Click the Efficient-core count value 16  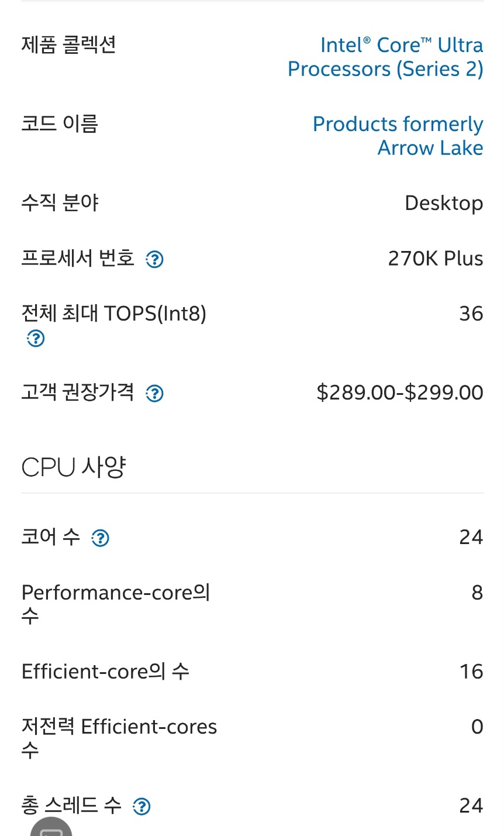471,672
